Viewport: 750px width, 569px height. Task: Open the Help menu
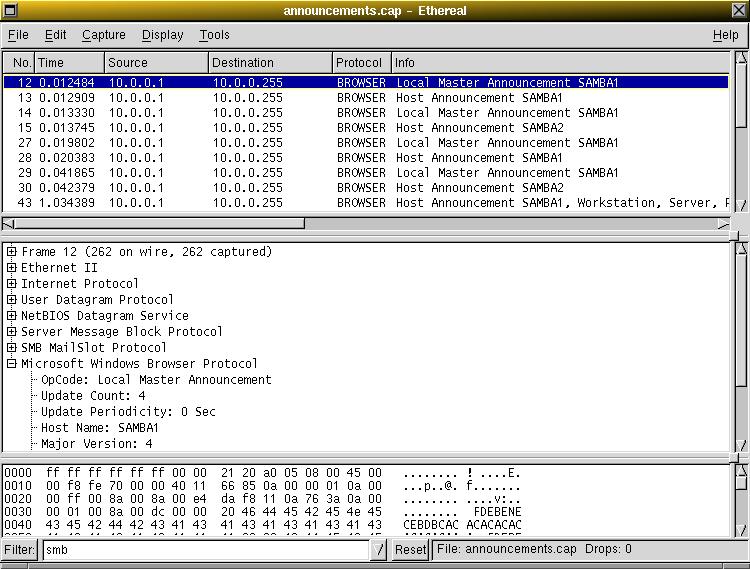[x=726, y=35]
